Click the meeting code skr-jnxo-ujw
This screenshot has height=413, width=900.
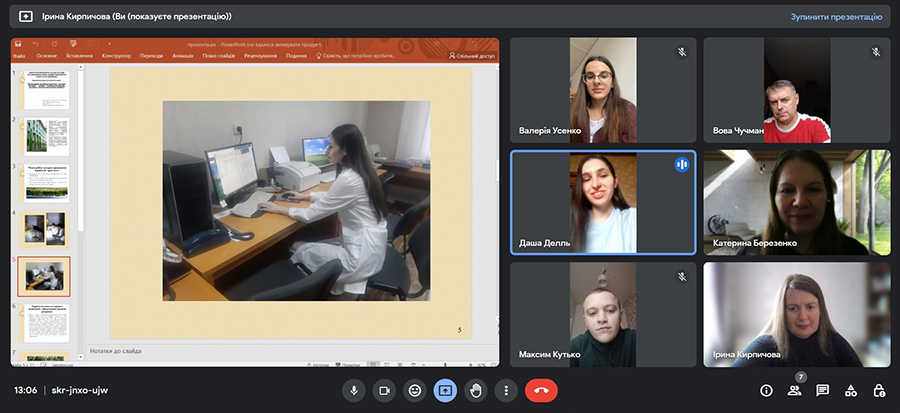80,391
